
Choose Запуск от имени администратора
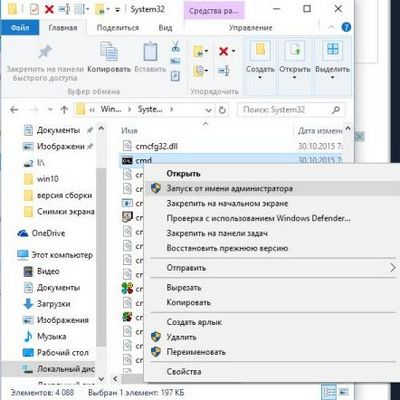pos(271,189)
